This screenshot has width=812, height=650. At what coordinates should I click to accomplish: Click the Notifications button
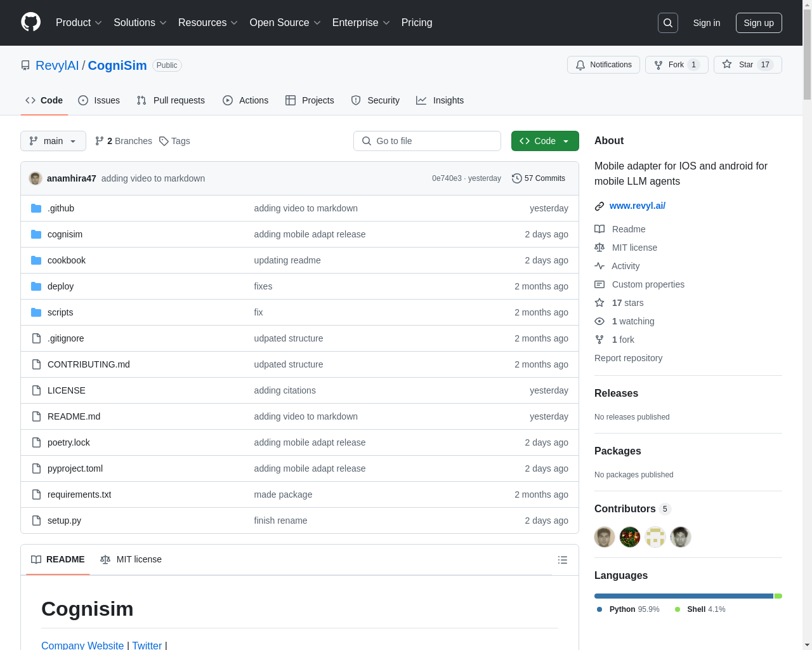[603, 65]
